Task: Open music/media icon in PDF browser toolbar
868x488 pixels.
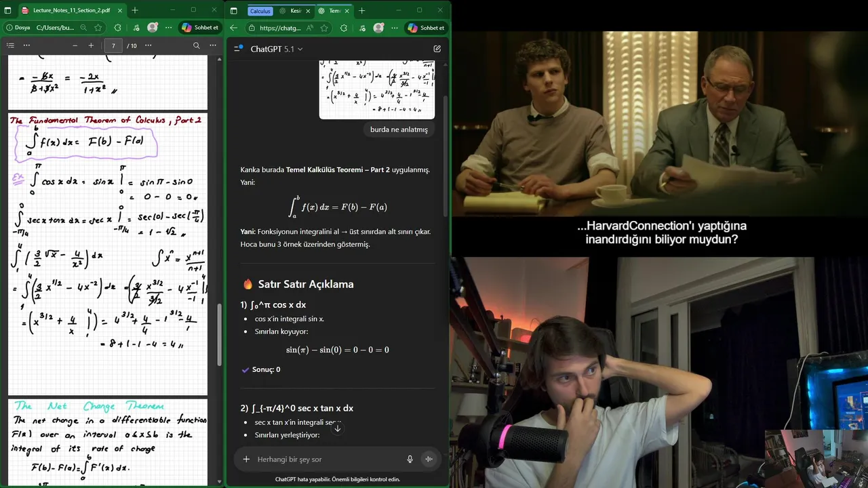Action: pos(135,28)
